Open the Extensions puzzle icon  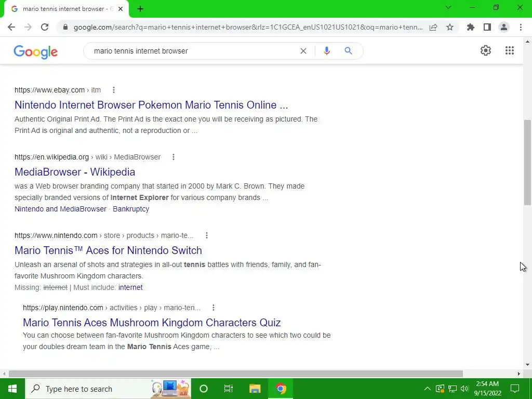click(x=471, y=27)
